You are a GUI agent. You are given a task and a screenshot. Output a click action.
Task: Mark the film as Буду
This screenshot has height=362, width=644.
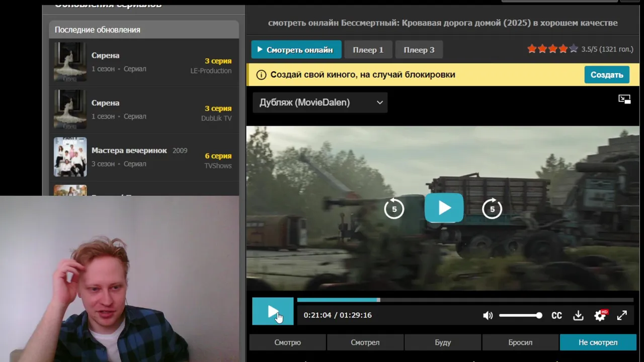[x=443, y=342]
